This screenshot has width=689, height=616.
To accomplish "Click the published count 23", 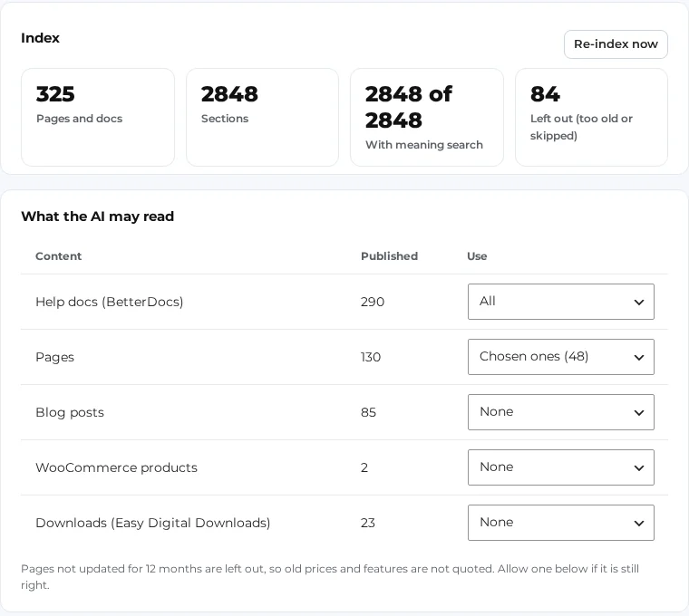I will pyautogui.click(x=368, y=524).
